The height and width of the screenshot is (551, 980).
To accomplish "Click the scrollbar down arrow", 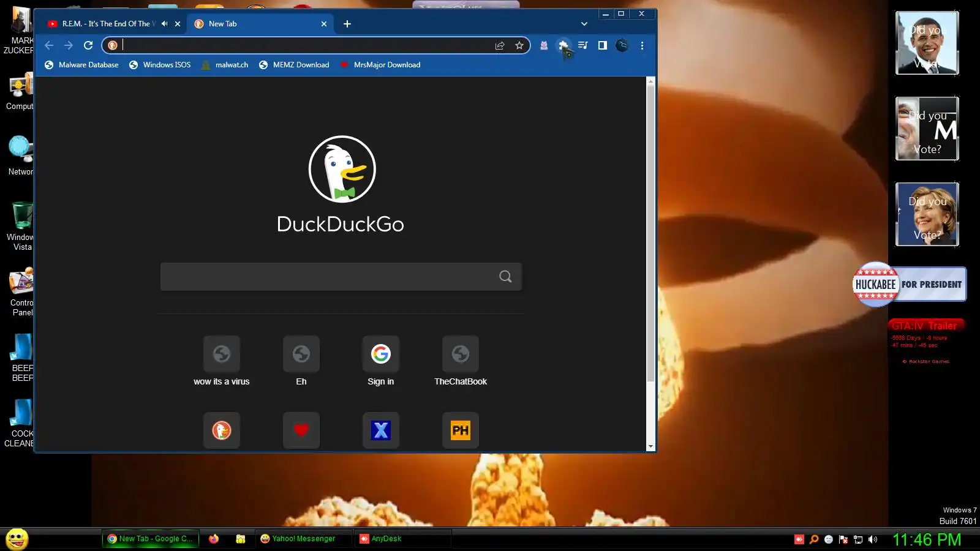I will 650,447.
